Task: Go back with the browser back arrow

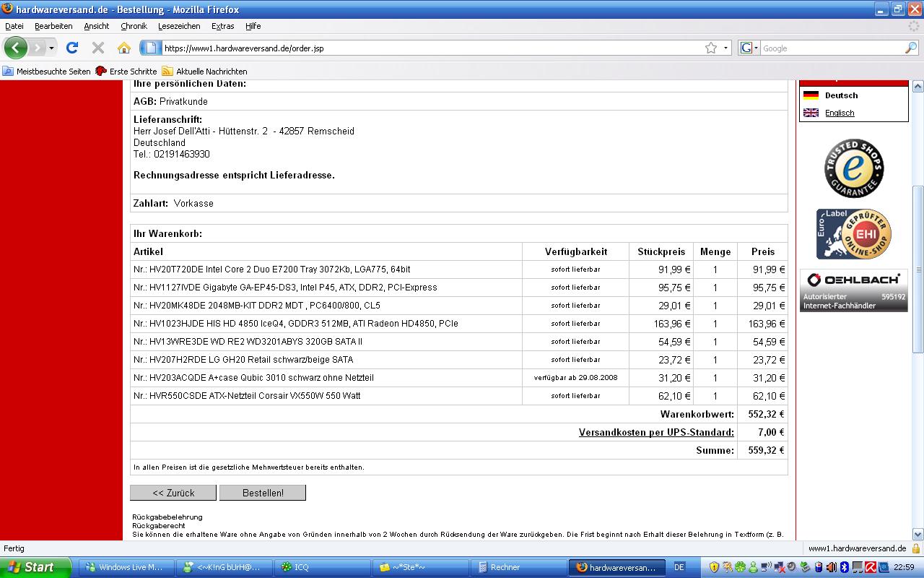Action: pyautogui.click(x=16, y=48)
